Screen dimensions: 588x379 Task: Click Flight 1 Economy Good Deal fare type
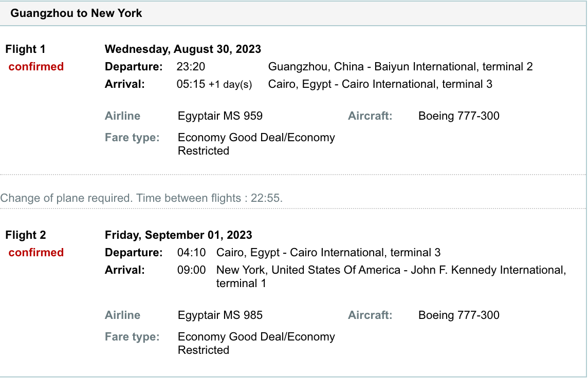click(256, 144)
